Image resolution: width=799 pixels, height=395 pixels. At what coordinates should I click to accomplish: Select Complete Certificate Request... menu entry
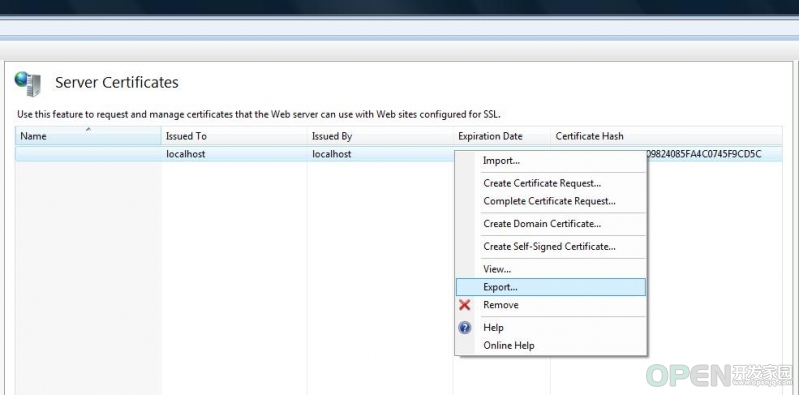(551, 201)
